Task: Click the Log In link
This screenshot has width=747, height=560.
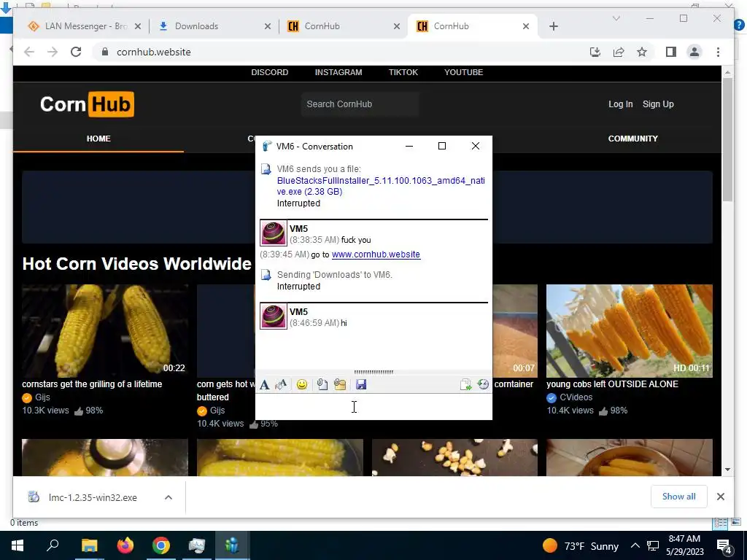Action: 620,104
